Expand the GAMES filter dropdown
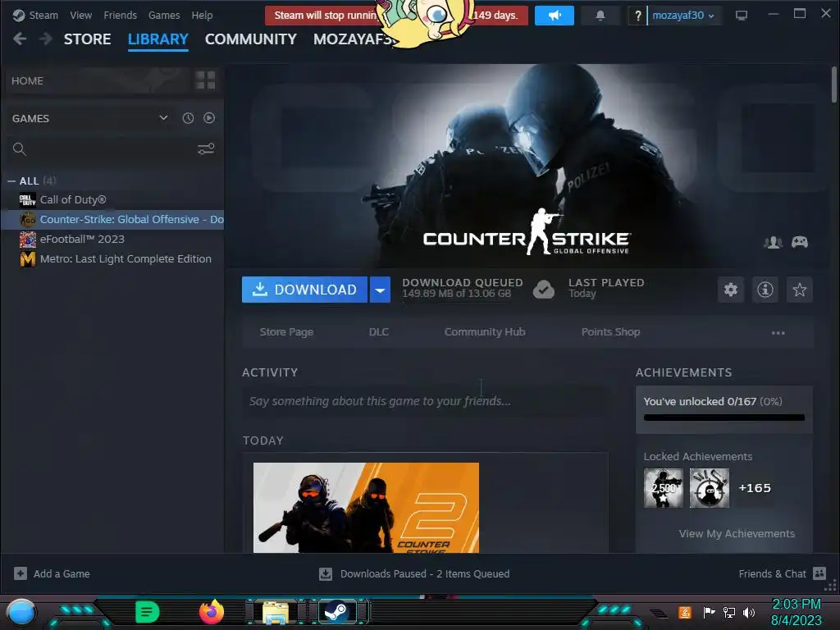 [163, 118]
